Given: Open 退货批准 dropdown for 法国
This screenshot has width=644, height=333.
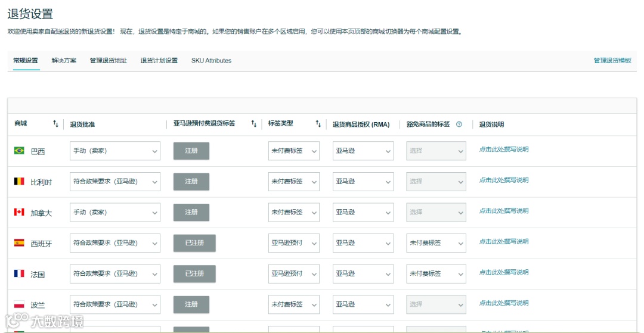Looking at the screenshot, I should click(x=115, y=274).
